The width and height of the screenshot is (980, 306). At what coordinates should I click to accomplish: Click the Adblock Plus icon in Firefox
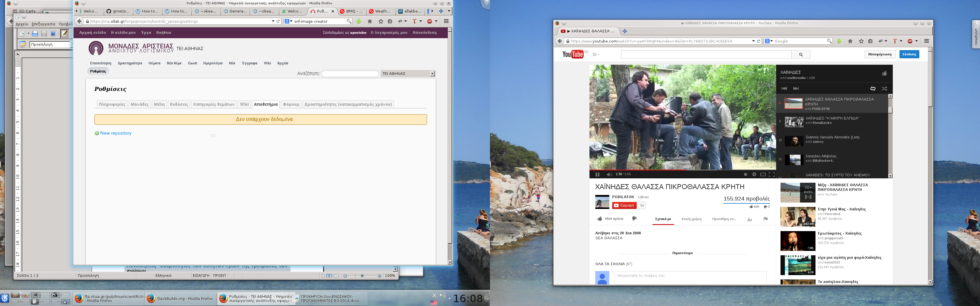tap(430, 21)
